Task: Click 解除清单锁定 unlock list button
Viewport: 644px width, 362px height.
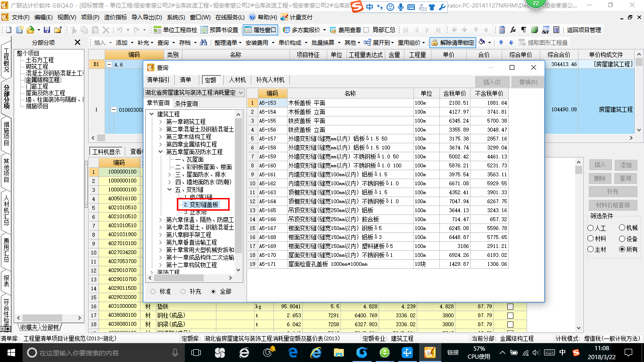Action: click(453, 42)
